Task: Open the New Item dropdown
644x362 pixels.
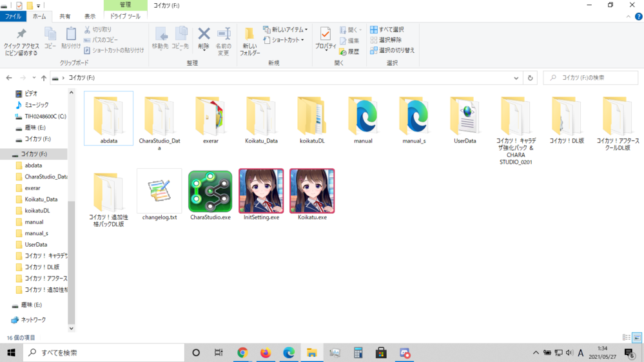Action: pos(286,30)
